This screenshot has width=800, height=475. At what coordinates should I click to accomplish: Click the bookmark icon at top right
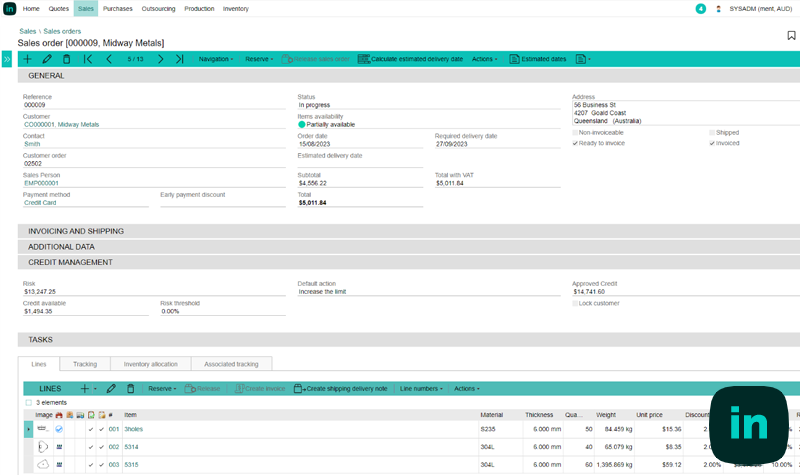pyautogui.click(x=791, y=35)
